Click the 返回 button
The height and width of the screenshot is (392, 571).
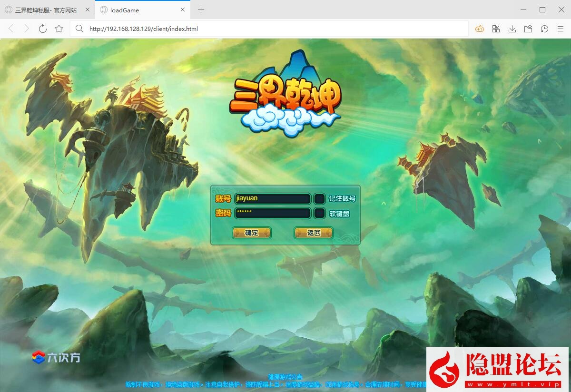(x=314, y=233)
